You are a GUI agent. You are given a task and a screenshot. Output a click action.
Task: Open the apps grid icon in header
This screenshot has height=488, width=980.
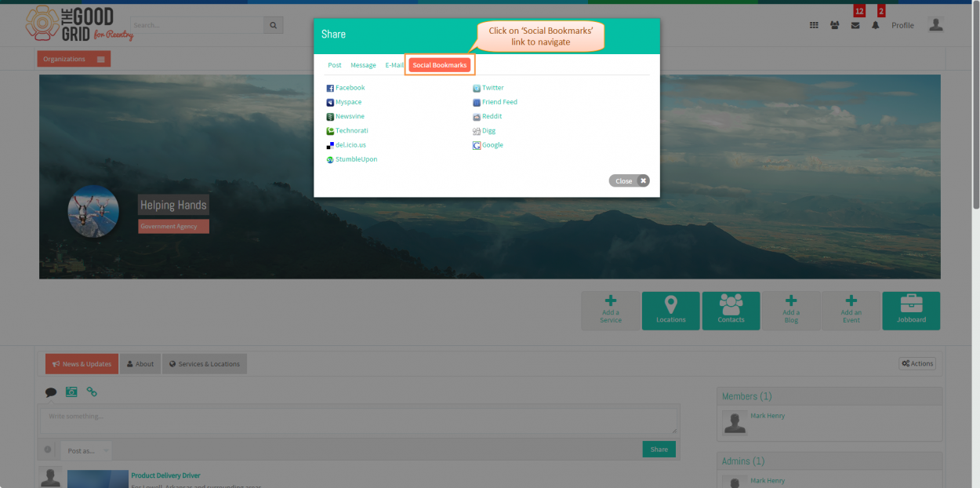click(814, 25)
